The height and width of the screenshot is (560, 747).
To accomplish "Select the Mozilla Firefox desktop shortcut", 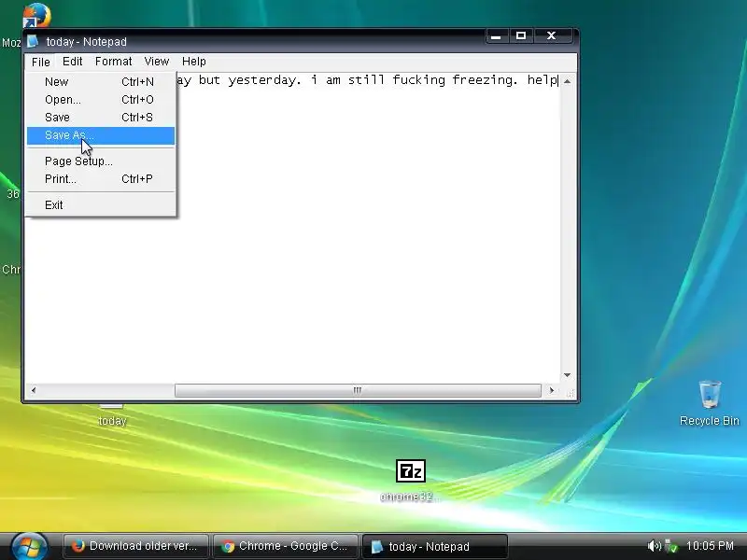I will [x=35, y=16].
